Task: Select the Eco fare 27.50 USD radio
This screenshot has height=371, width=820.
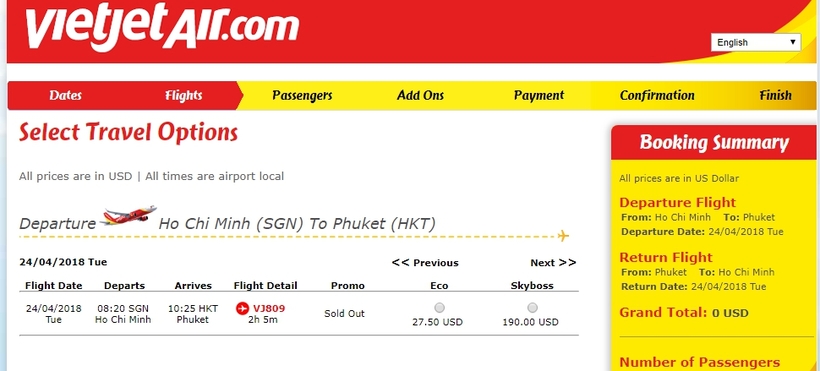Action: pyautogui.click(x=440, y=307)
